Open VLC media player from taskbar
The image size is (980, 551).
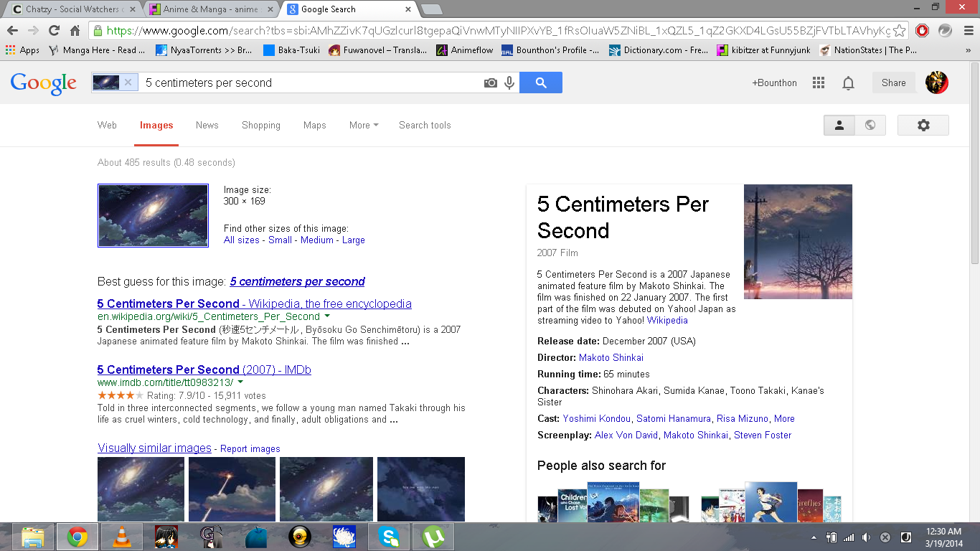[121, 537]
